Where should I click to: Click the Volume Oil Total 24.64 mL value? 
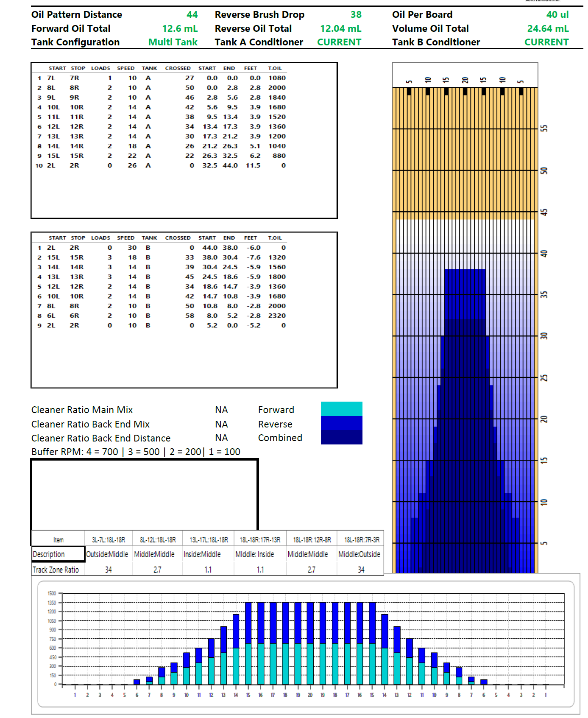click(548, 29)
